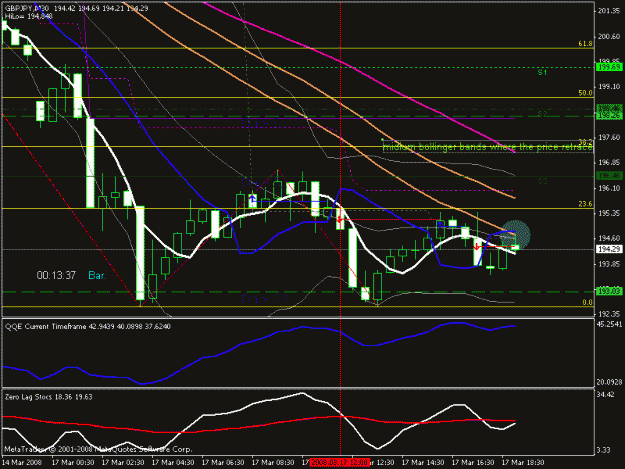Click the 17 Mar 16:30 time label
This screenshot has width=625, height=469.
[x=473, y=463]
